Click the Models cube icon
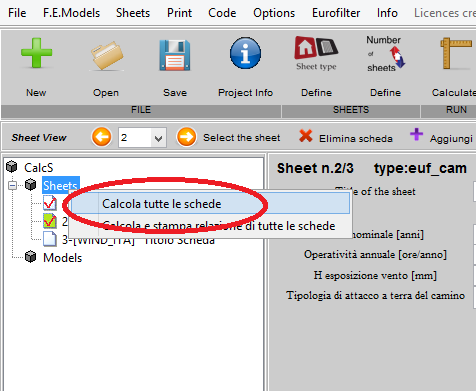Image resolution: width=476 pixels, height=391 pixels. tap(31, 257)
